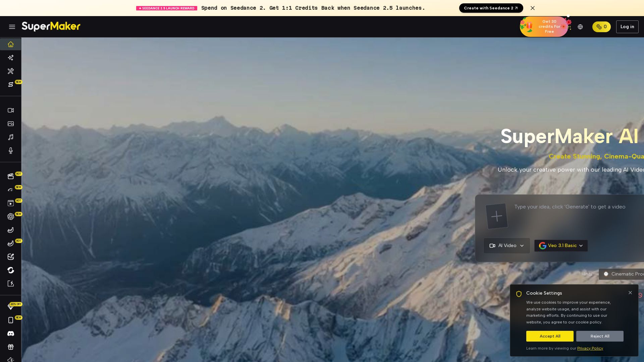Open the Discord sidebar icon
The height and width of the screenshot is (362, 644).
click(11, 334)
